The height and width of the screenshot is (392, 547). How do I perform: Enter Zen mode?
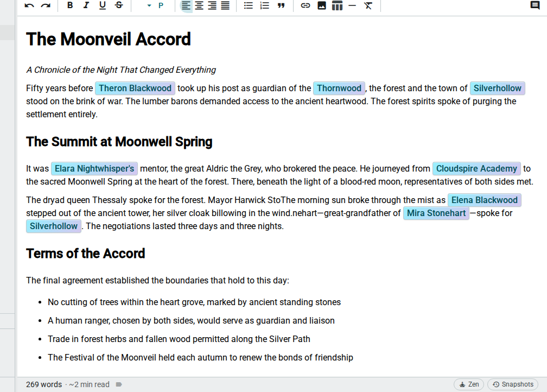[x=469, y=384]
